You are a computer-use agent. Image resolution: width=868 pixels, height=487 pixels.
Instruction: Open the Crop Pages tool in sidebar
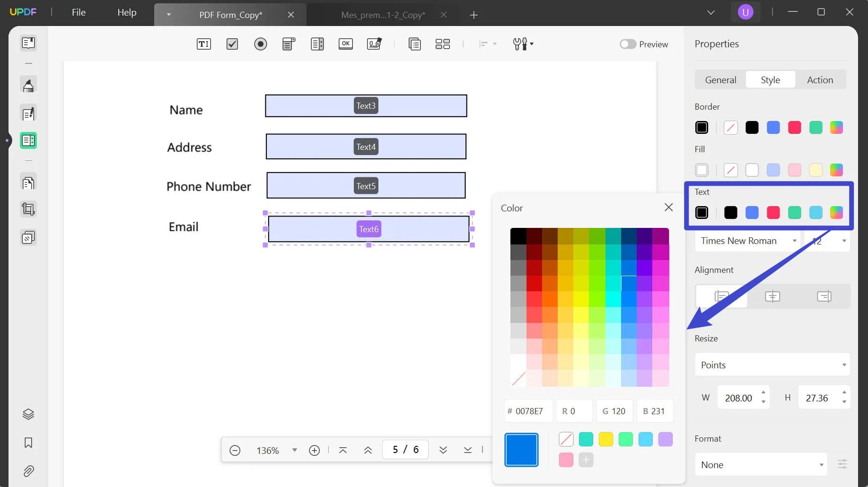28,209
